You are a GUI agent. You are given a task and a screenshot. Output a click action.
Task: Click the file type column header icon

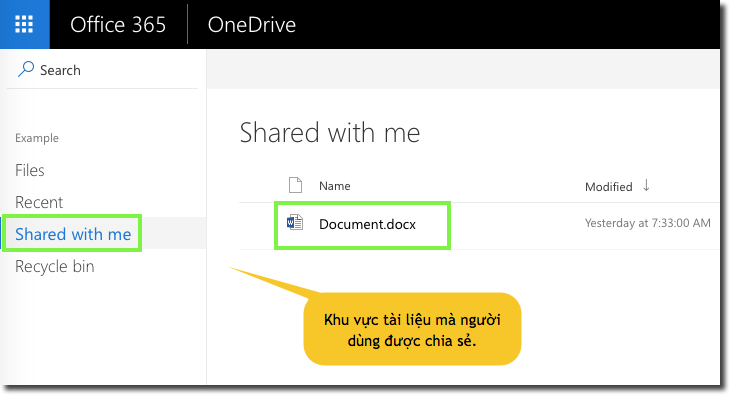(295, 185)
